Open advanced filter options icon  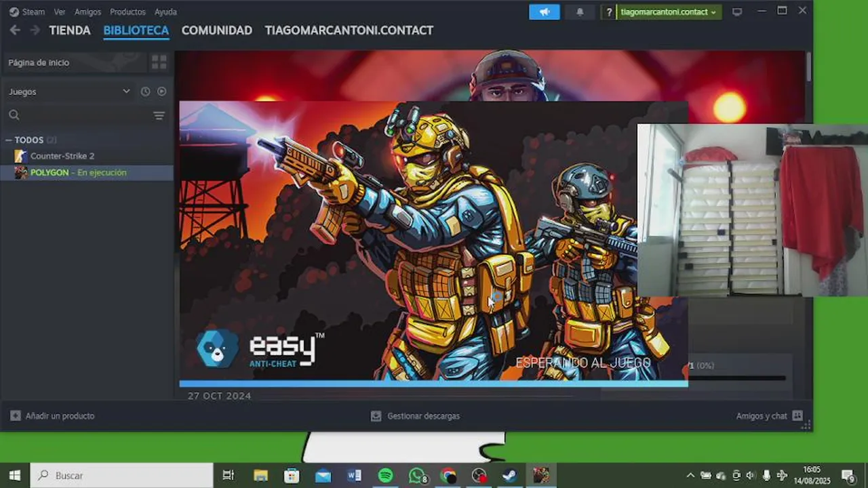pyautogui.click(x=159, y=115)
